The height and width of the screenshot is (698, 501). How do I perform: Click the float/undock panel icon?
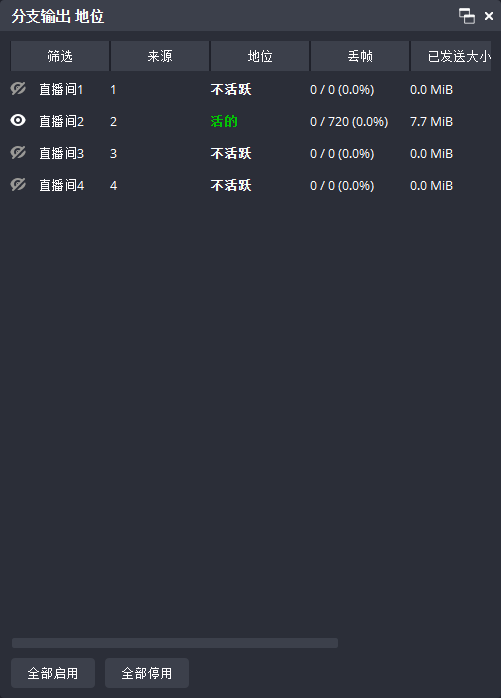click(x=467, y=16)
